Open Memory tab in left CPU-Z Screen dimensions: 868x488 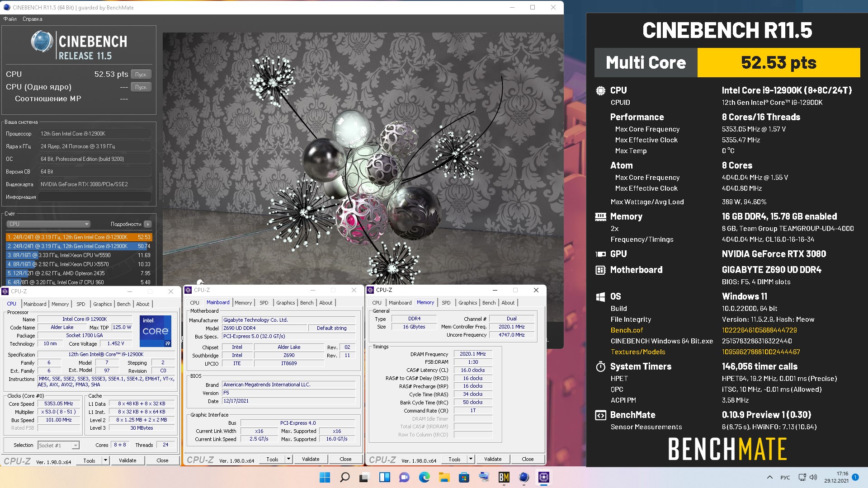point(60,304)
